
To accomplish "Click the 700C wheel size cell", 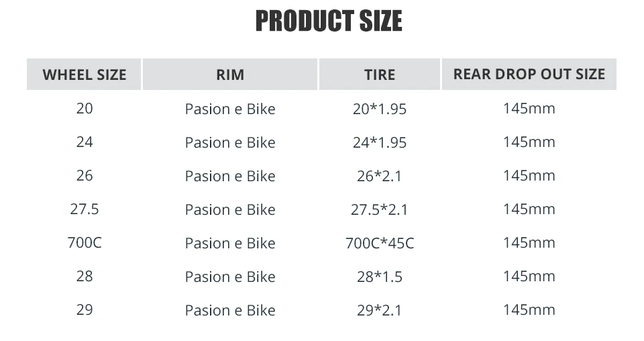I will pyautogui.click(x=85, y=242).
